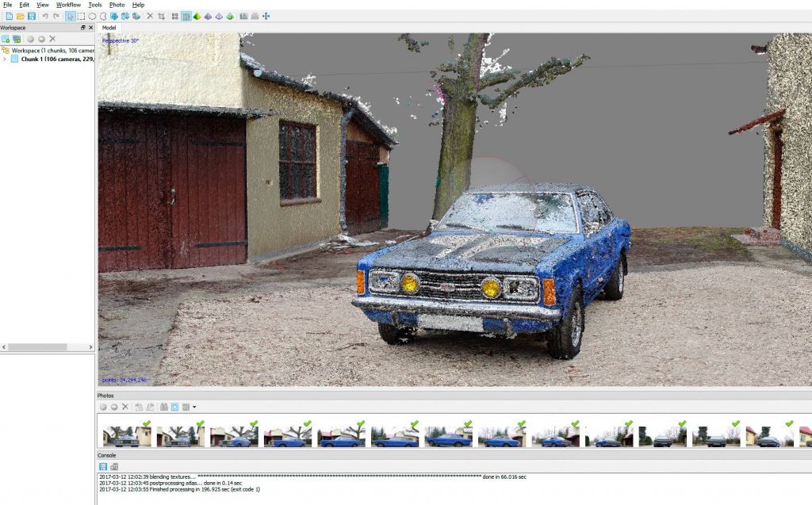The width and height of the screenshot is (812, 505).
Task: Open the Photos pane view mode dropdown
Action: tap(194, 407)
